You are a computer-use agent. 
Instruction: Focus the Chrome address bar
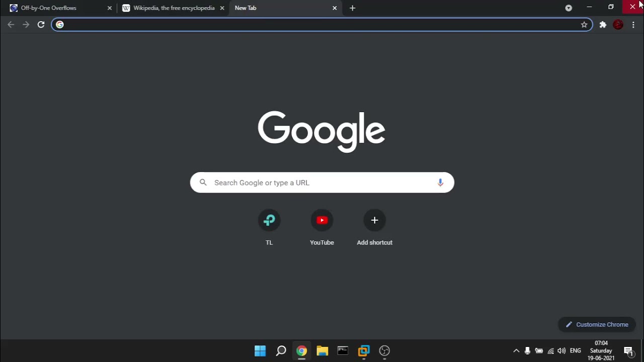[x=322, y=25]
